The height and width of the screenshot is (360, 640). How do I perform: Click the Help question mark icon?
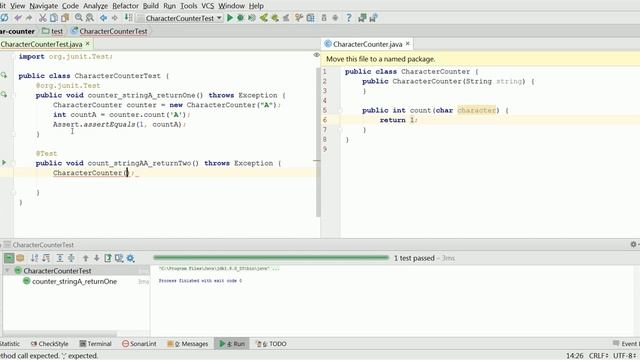coord(349,18)
